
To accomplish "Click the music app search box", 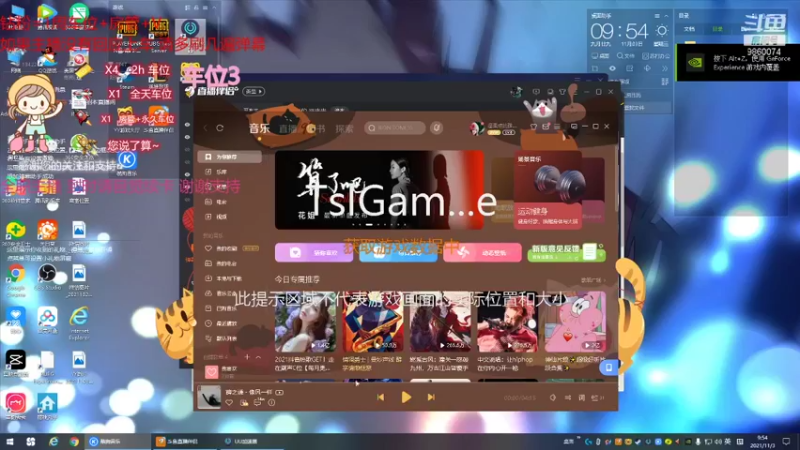I will 395,128.
